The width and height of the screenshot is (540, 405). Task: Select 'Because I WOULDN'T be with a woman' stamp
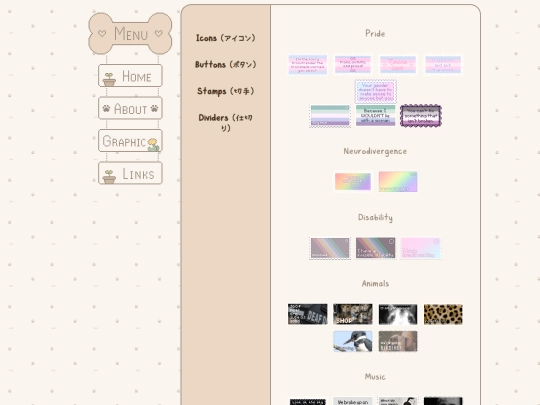[x=375, y=116]
